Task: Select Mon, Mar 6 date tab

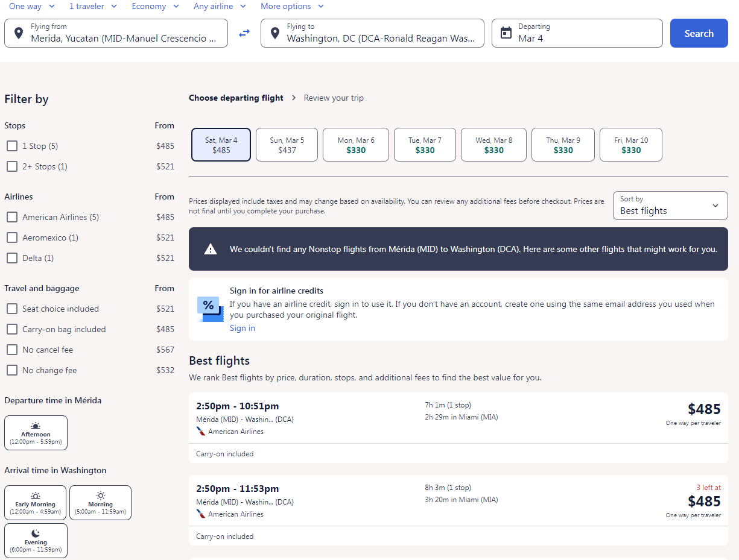Action: tap(356, 145)
